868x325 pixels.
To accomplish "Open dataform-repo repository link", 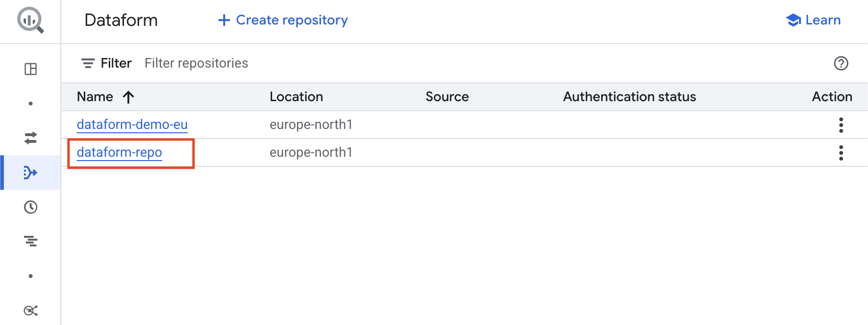I will 119,152.
